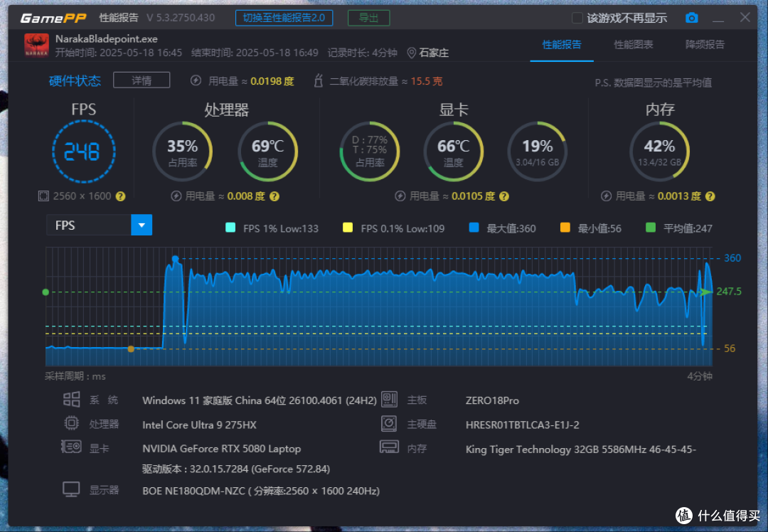This screenshot has width=768, height=532.
Task: Click the resolution frame icon under FPS
Action: click(43, 196)
